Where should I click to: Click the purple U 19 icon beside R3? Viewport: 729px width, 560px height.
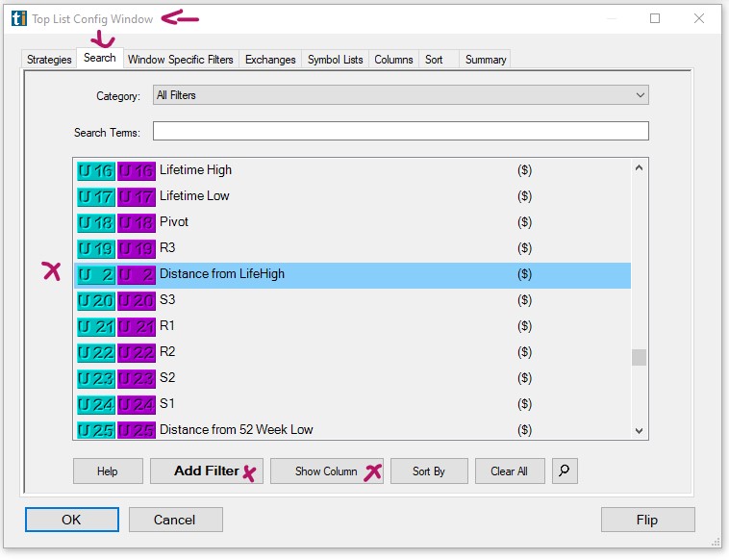(136, 248)
